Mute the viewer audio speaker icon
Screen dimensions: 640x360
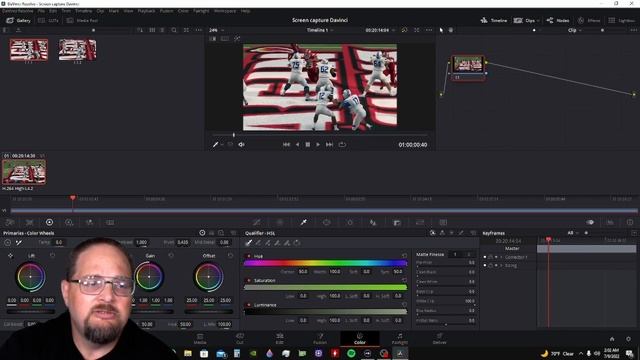241,144
